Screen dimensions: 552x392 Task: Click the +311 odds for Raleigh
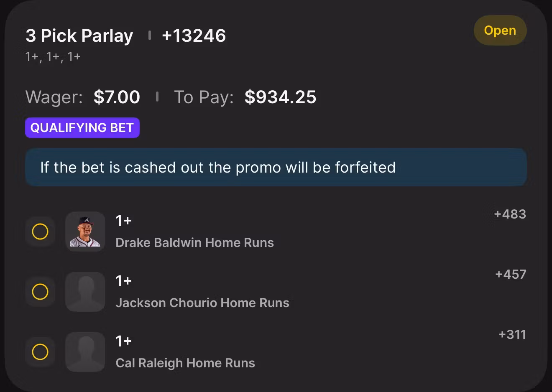click(512, 334)
